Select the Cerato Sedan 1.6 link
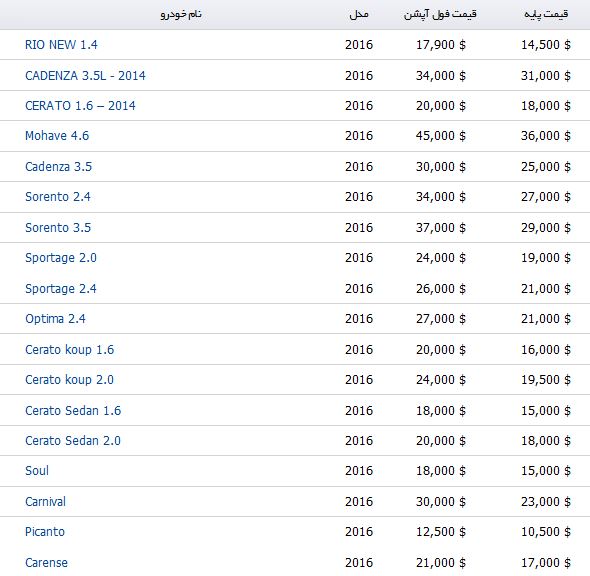590x576 pixels. coord(73,410)
